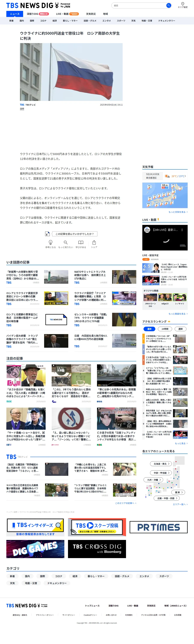Screen dimensions: 194x644
Task: Open the NATOサミットにトランプ大統領が出席へ article
Action: click(x=105, y=277)
